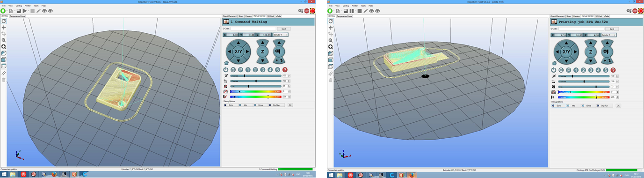Start the print job in the tapa AVR.STL window
Image resolution: width=644 pixels, height=178 pixels.
coord(24,11)
